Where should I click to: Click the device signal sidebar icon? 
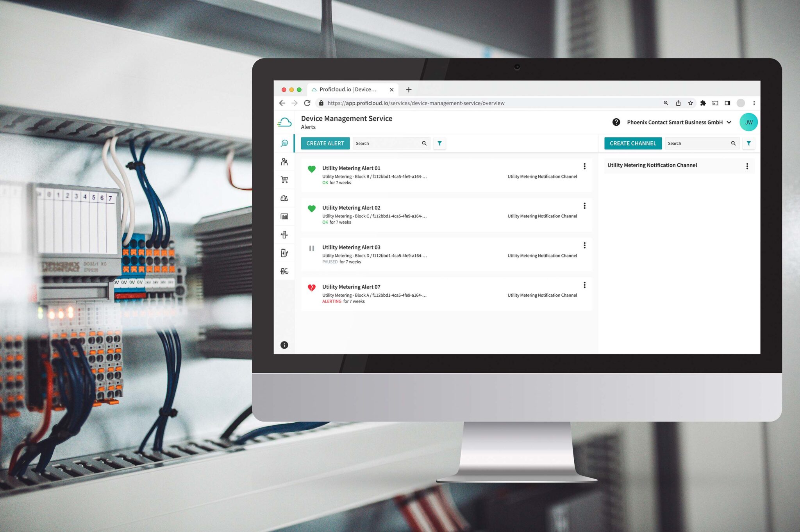click(284, 234)
